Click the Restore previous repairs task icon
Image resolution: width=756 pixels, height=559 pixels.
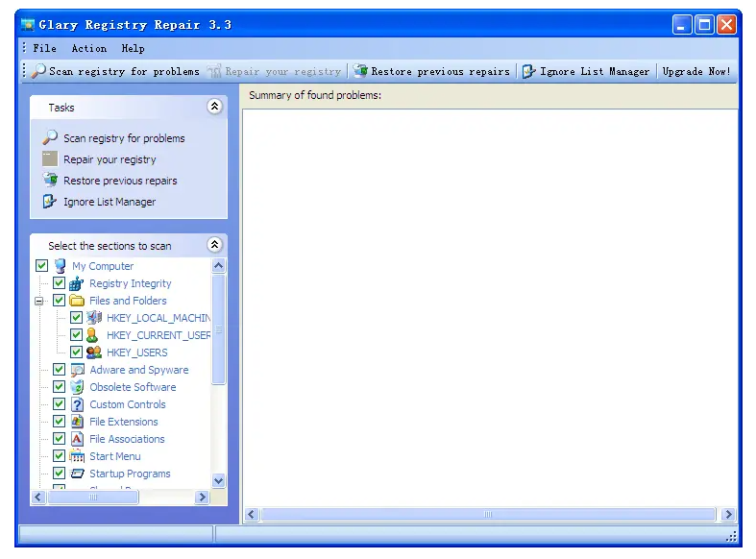tap(50, 181)
